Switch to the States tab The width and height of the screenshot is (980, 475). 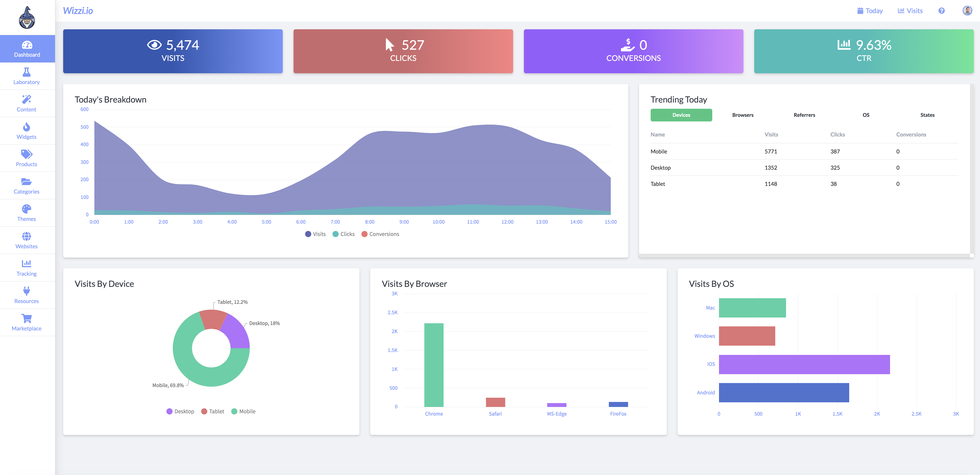click(927, 115)
